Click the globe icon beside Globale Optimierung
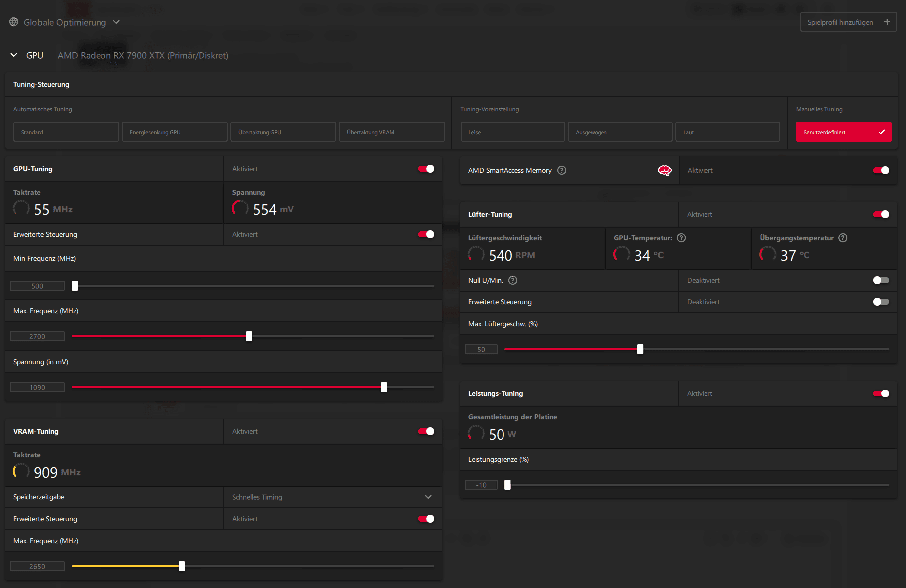The image size is (906, 588). pos(14,22)
